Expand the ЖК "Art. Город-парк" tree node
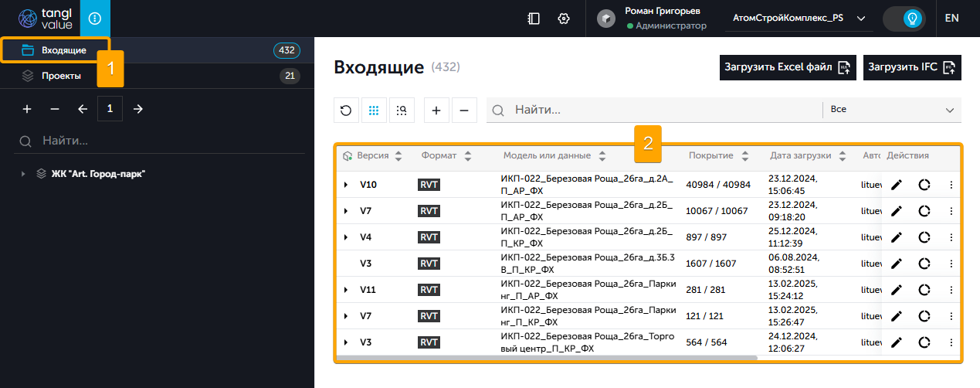This screenshot has height=388, width=980. point(23,174)
